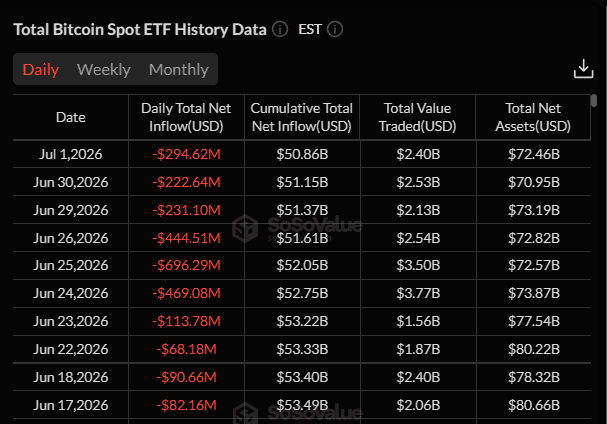The width and height of the screenshot is (607, 424).
Task: Click the $3.50B value traded cell
Action: click(x=418, y=265)
